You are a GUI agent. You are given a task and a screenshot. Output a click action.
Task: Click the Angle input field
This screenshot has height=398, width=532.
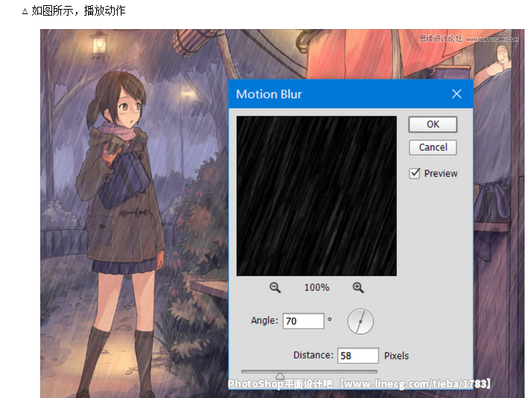click(303, 321)
